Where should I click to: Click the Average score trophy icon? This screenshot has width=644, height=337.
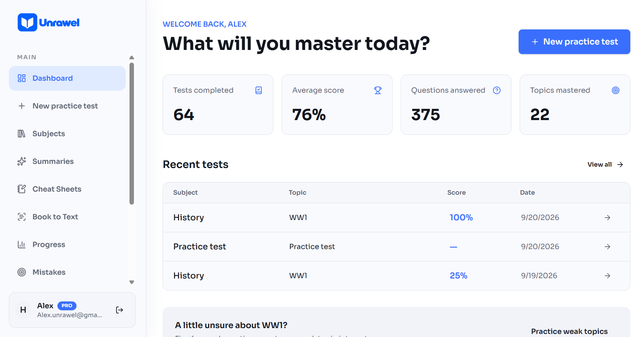(378, 90)
